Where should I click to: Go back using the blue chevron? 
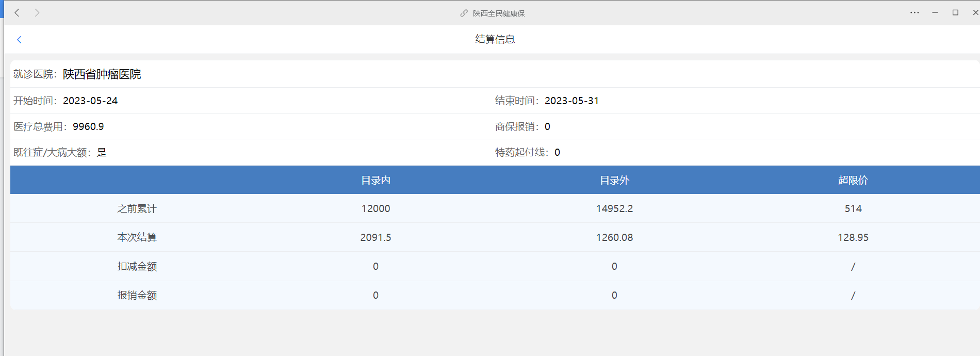click(19, 40)
